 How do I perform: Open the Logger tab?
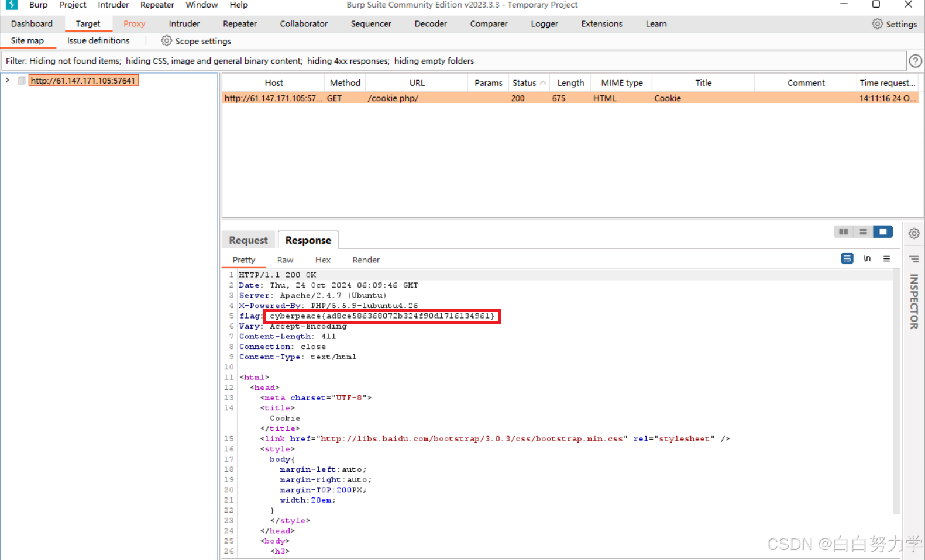(x=544, y=24)
